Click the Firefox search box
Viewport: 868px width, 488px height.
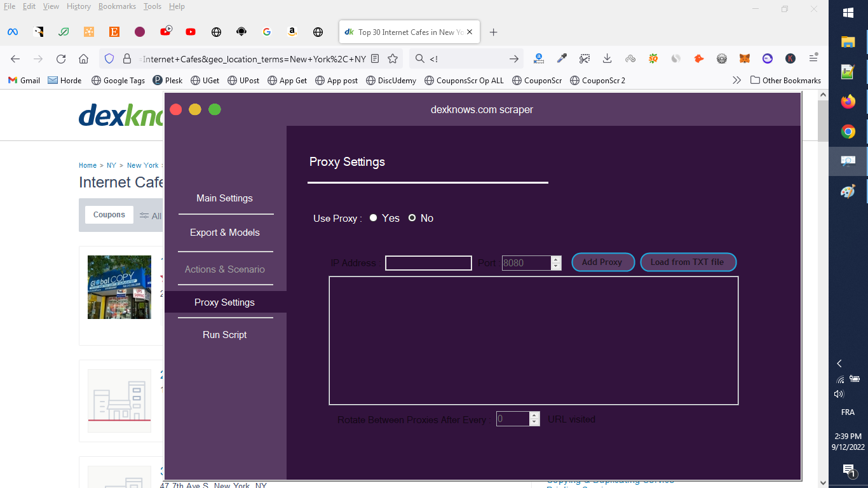point(466,59)
